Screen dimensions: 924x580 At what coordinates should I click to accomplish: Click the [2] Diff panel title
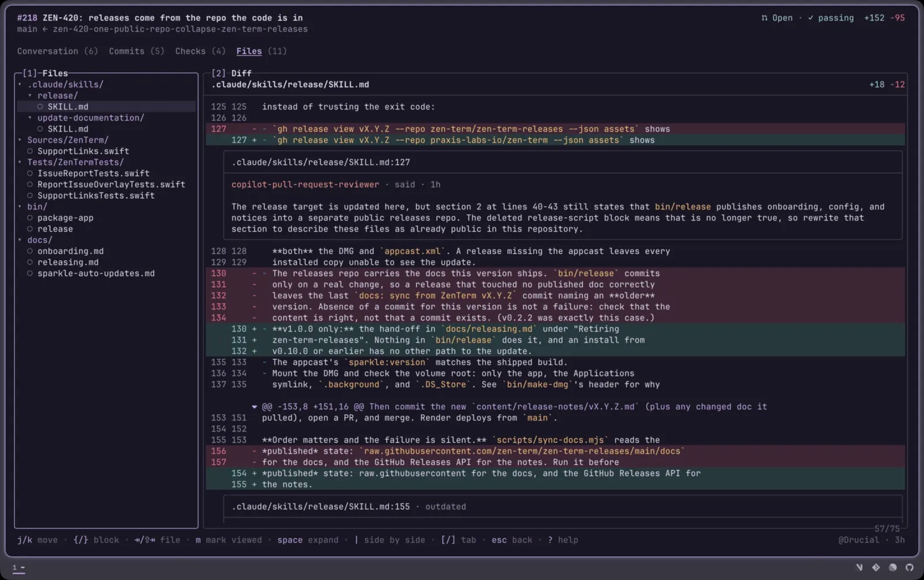232,73
